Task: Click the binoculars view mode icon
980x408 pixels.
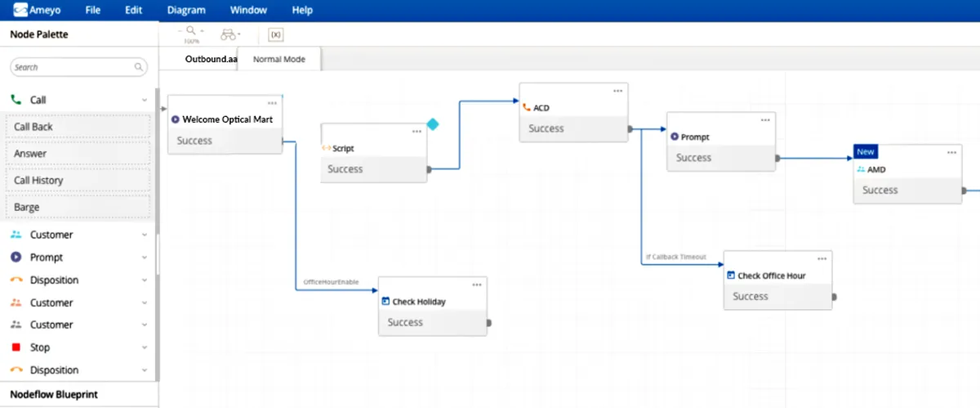Action: click(228, 34)
